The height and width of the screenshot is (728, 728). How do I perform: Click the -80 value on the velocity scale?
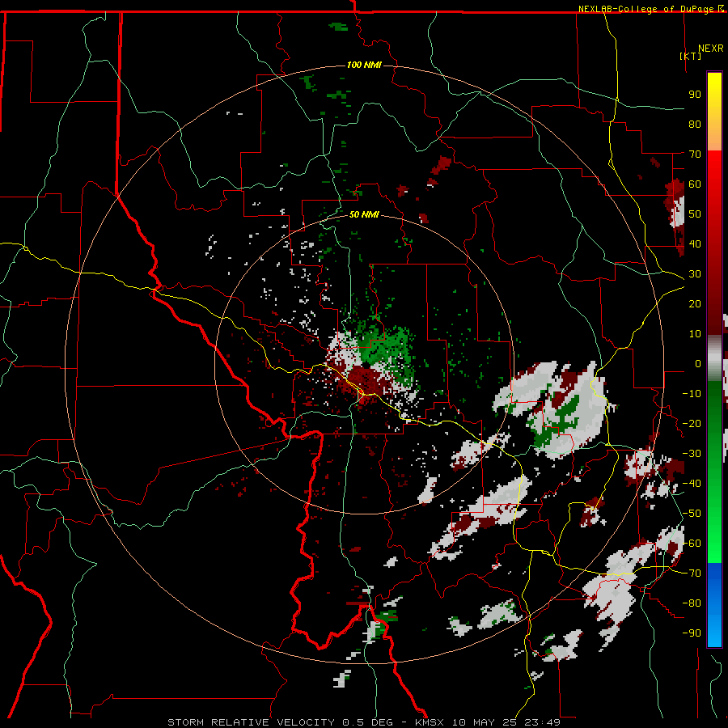692,603
